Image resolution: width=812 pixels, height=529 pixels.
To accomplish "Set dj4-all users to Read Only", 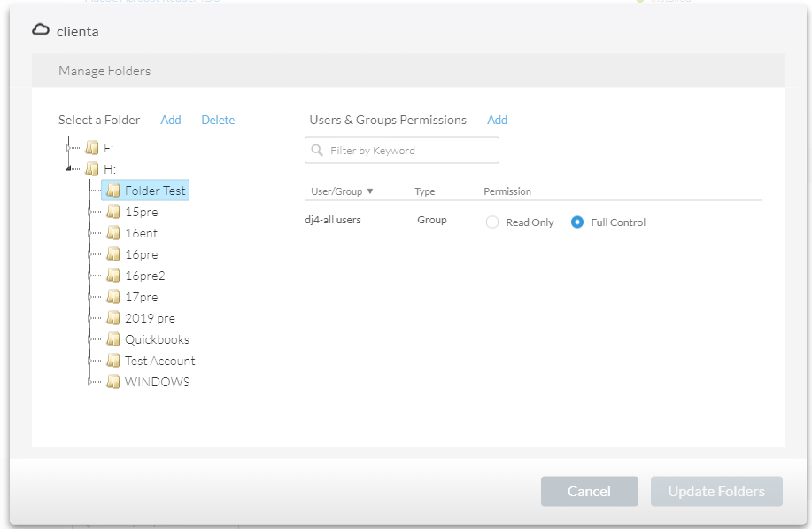I will (492, 222).
